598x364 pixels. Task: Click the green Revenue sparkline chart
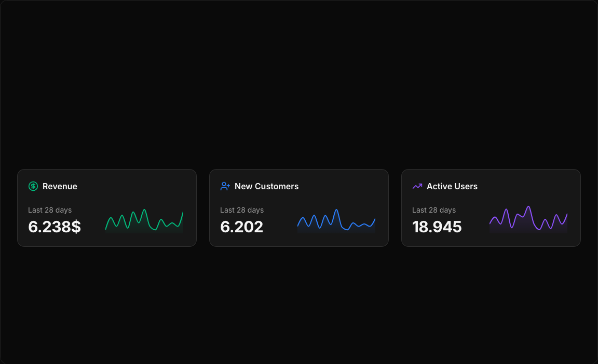tap(144, 221)
